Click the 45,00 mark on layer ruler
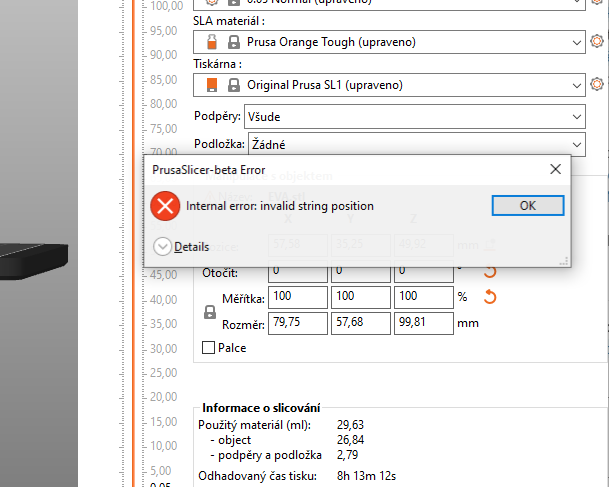This screenshot has width=609, height=487. point(164,275)
